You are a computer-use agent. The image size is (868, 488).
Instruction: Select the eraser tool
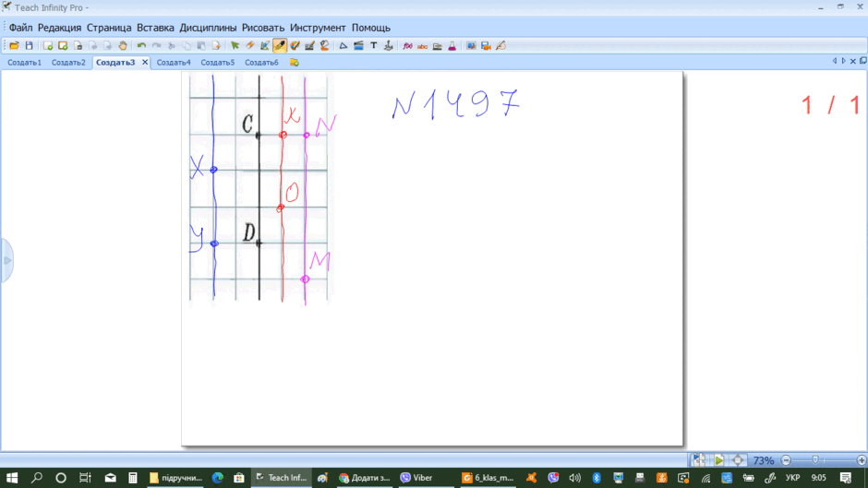[x=250, y=46]
